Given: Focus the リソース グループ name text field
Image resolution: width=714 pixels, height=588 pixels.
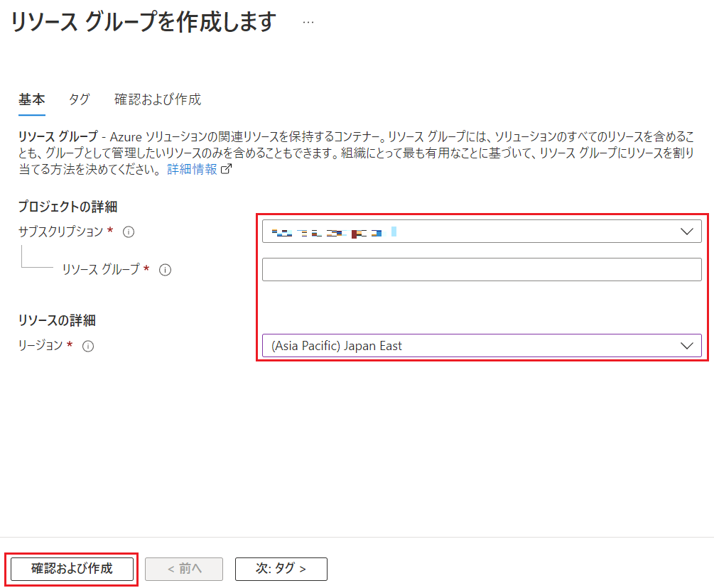Looking at the screenshot, I should (481, 270).
